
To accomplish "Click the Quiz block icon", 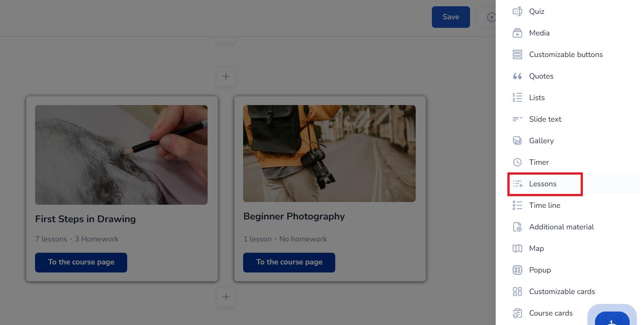I will (x=517, y=12).
